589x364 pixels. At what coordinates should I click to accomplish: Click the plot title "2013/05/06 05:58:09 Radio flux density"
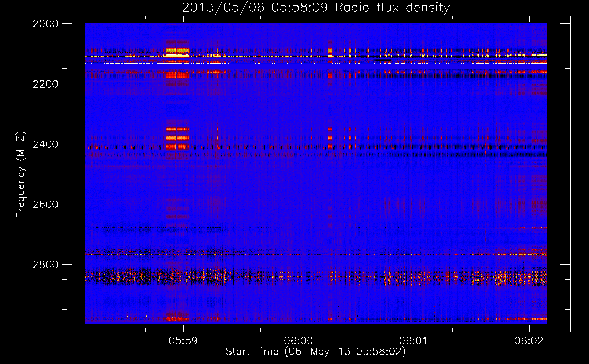point(316,7)
